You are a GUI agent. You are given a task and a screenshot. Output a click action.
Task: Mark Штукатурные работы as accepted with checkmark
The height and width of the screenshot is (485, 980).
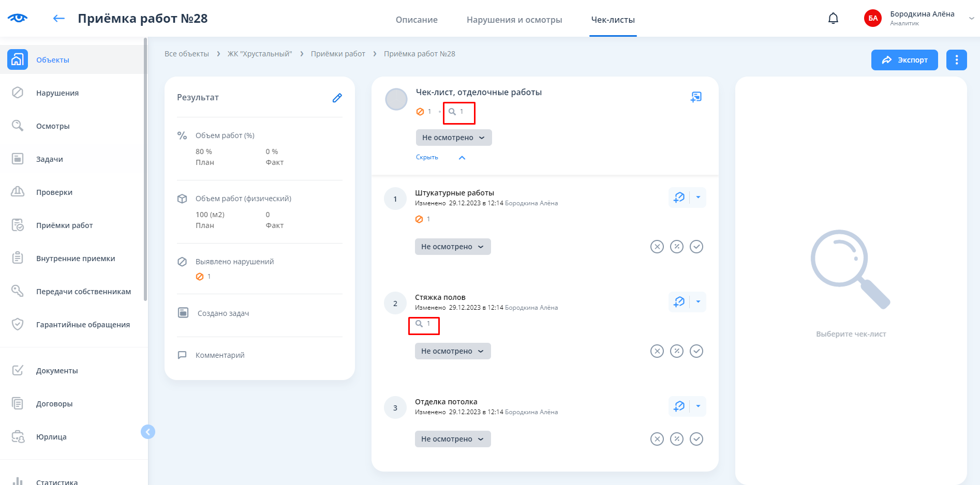[x=696, y=247]
